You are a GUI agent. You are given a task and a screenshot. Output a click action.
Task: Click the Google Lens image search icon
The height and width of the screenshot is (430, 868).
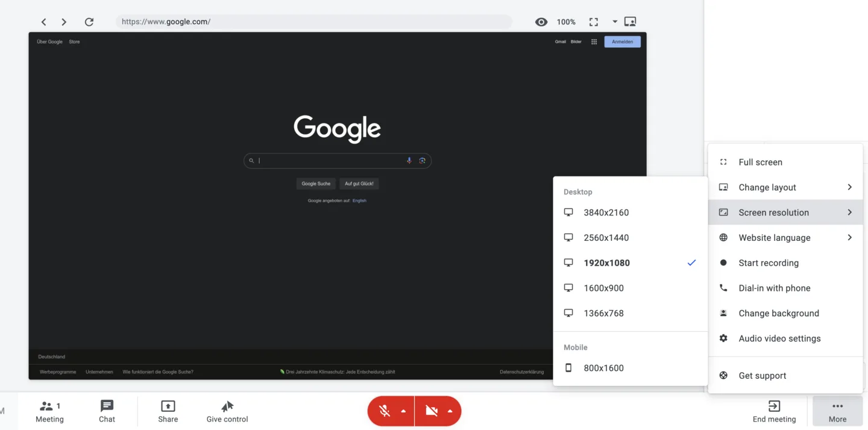click(x=422, y=161)
